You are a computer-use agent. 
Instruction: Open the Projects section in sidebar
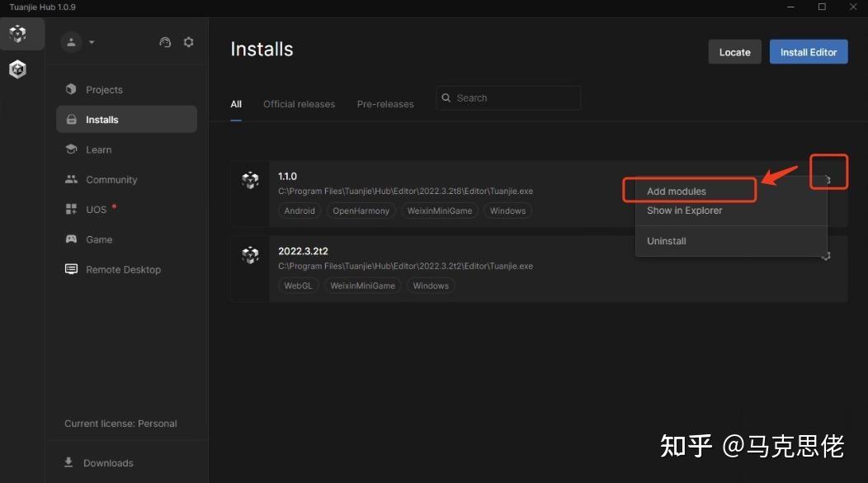(104, 89)
